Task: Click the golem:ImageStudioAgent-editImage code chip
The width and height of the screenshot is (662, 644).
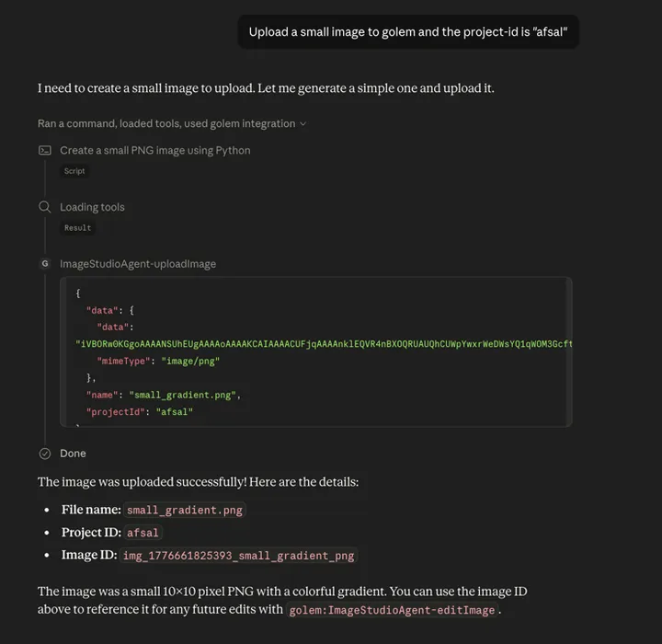Action: [392, 610]
